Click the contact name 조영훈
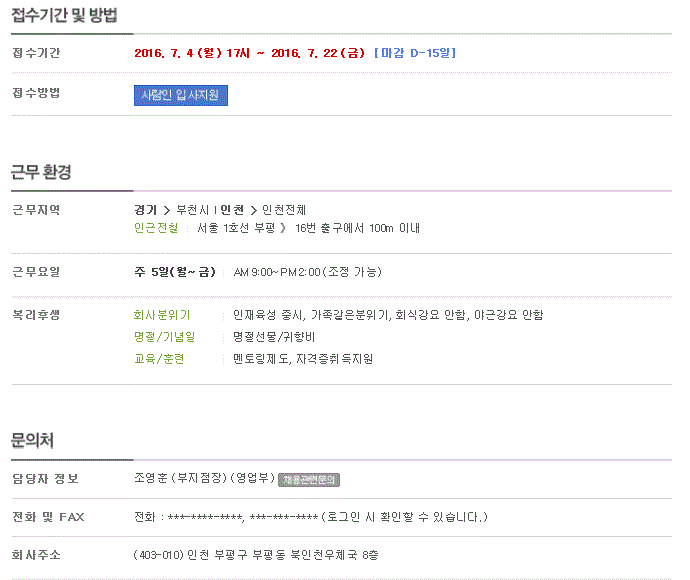The image size is (690, 580). 150,479
